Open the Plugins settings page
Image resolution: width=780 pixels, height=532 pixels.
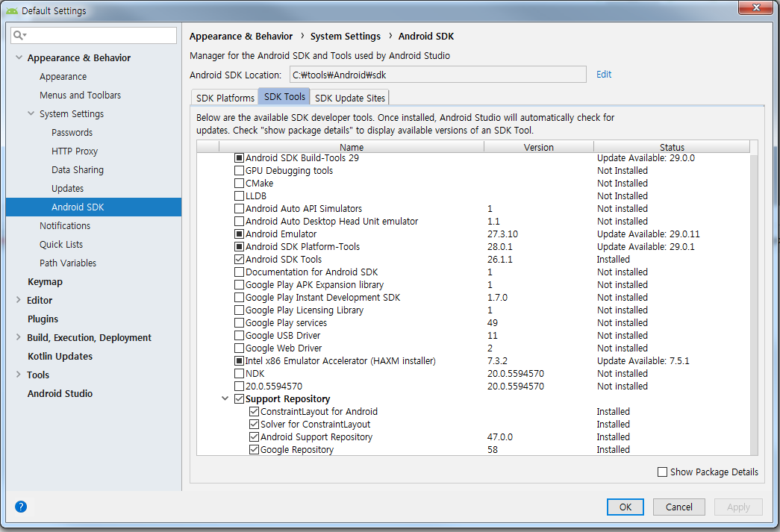click(43, 319)
